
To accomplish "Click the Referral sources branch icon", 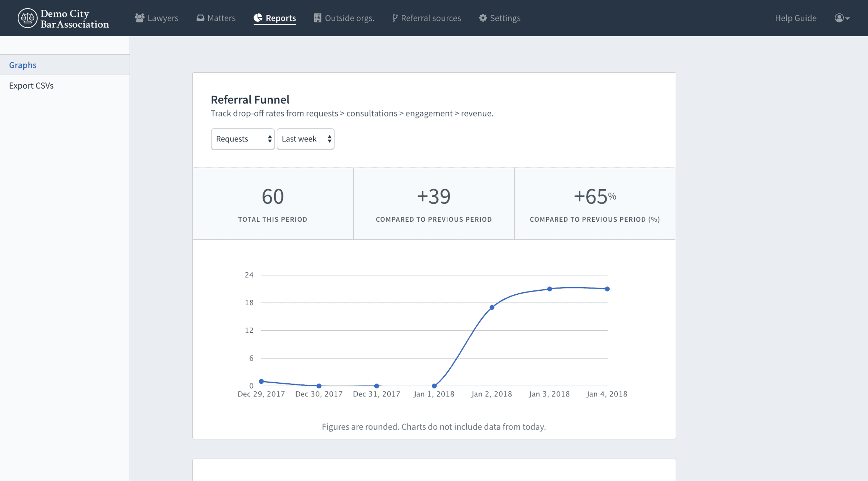I will 395,18.
